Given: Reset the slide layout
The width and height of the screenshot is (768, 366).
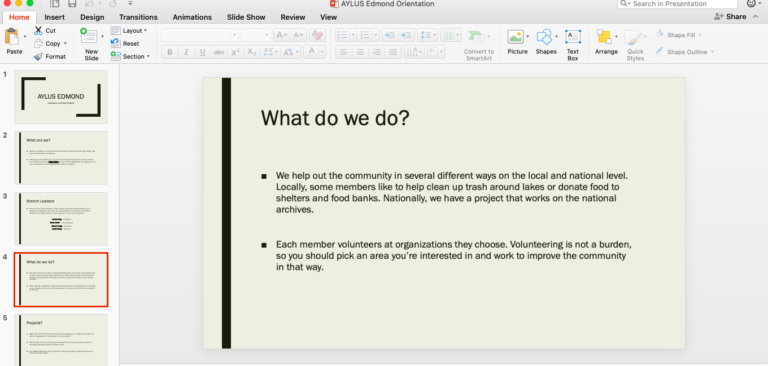Looking at the screenshot, I should pyautogui.click(x=125, y=44).
